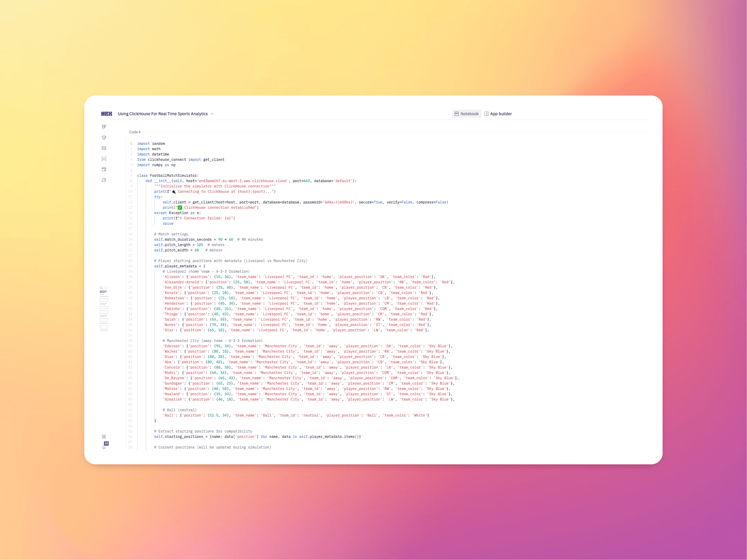Click the 'import numpy as np' line
The height and width of the screenshot is (560, 747).
156,165
